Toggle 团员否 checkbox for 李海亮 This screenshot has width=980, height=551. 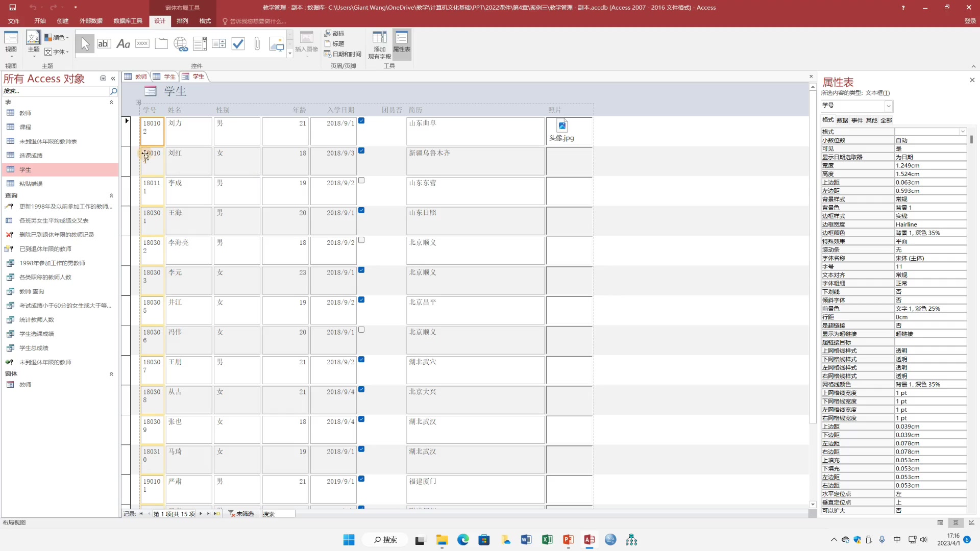361,240
